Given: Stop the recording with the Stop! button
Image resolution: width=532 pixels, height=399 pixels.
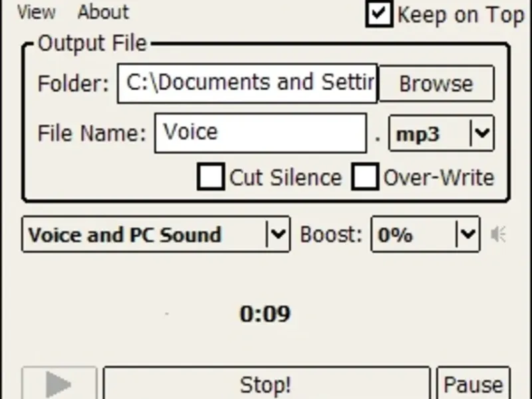Looking at the screenshot, I should tap(266, 384).
